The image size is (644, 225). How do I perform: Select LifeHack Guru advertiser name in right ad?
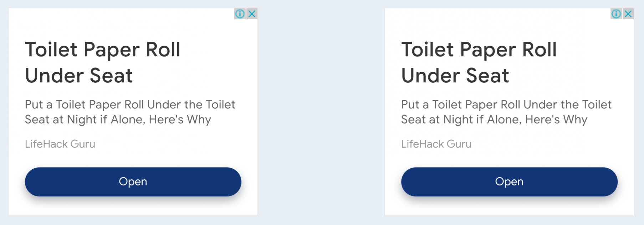(436, 144)
